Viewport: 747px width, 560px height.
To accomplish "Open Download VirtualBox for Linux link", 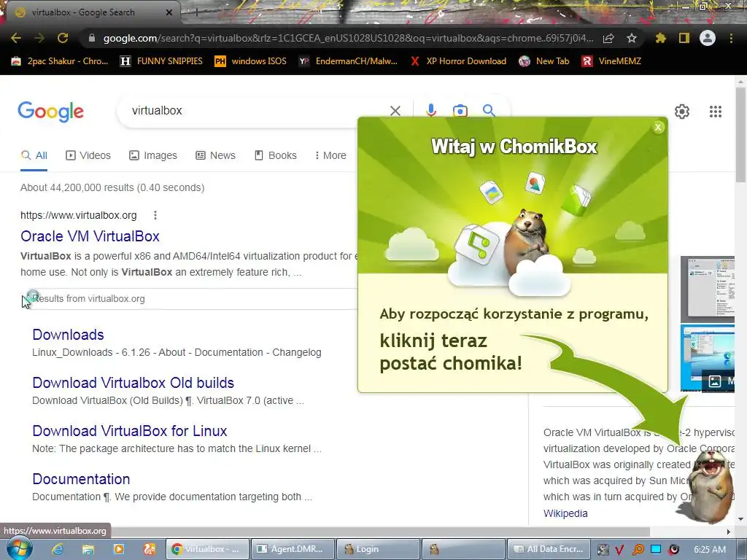I will [x=130, y=431].
